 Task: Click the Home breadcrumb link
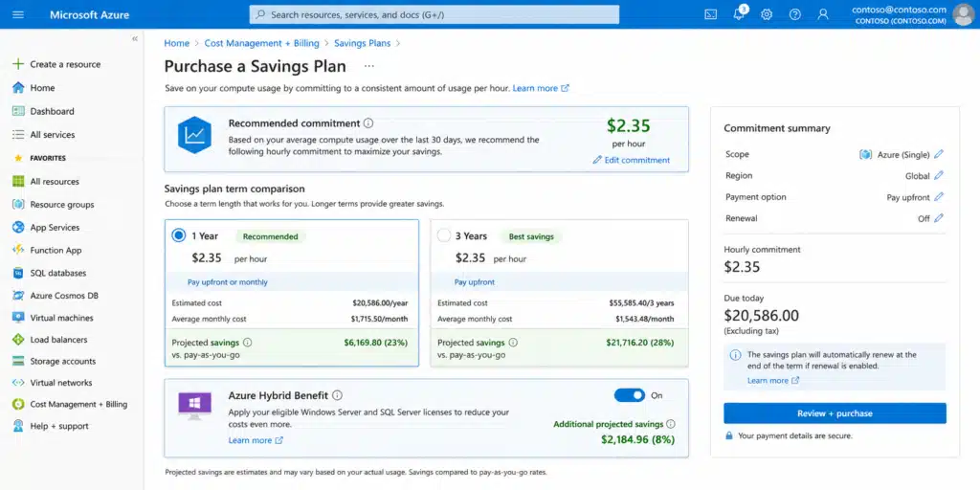(176, 43)
